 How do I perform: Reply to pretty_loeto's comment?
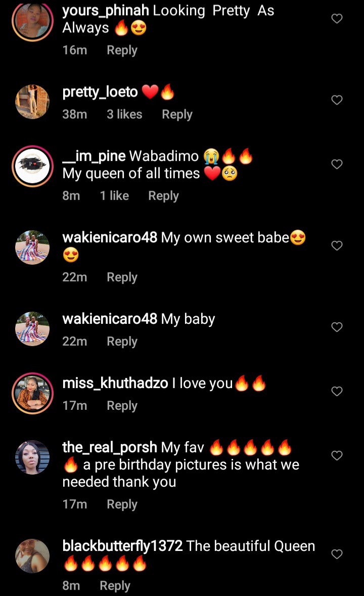pos(177,114)
